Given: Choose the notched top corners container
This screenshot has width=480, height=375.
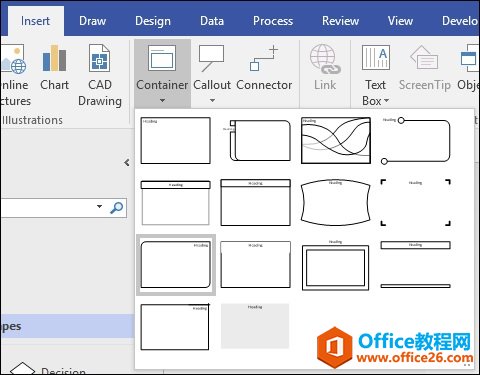Looking at the screenshot, I should coord(256,265).
